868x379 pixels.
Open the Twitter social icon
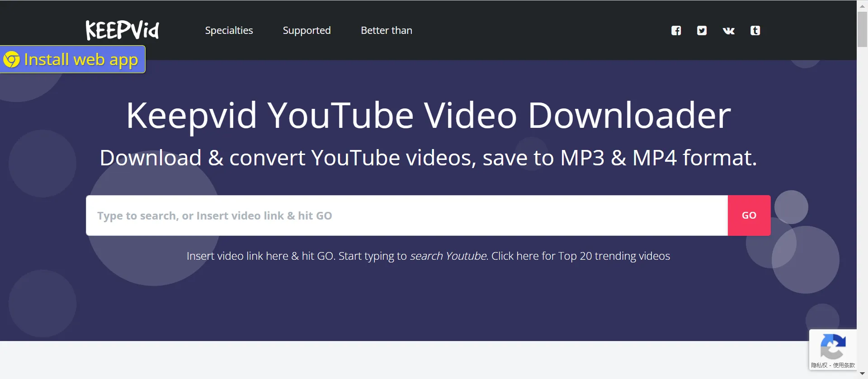coord(702,30)
